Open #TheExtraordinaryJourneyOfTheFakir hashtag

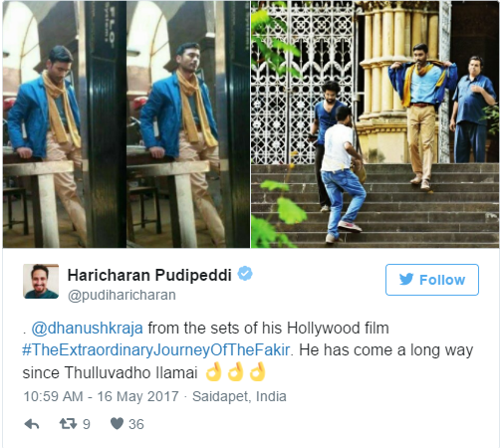(156, 350)
